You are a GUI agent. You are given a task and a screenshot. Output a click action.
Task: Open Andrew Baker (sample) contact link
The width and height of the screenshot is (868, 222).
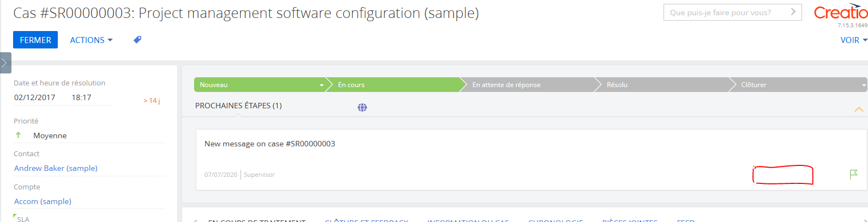coord(56,168)
